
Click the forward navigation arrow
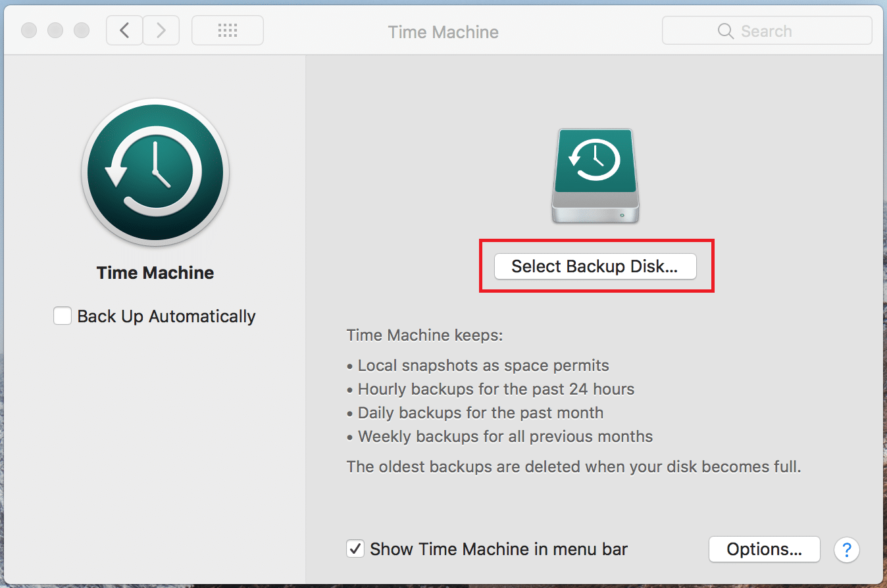tap(161, 30)
